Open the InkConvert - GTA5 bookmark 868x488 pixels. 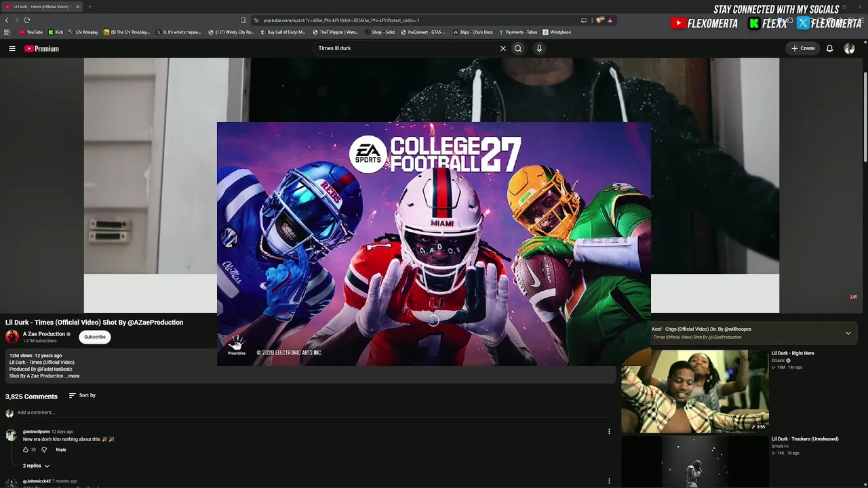point(424,32)
